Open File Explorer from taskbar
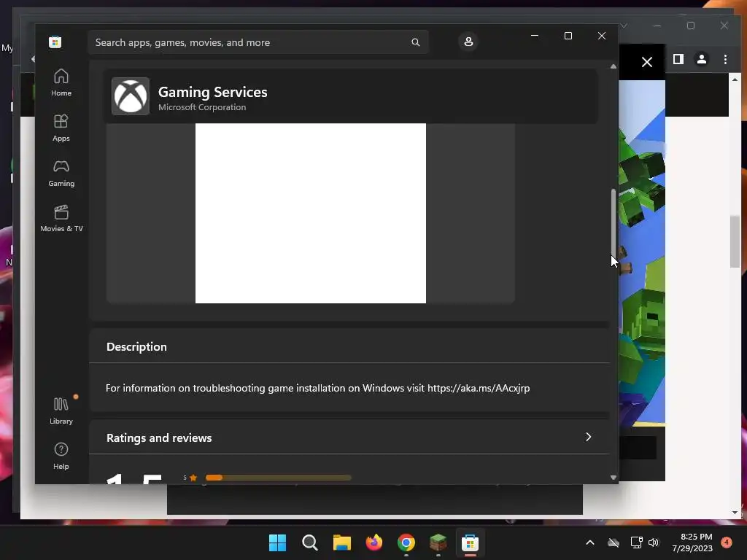This screenshot has height=560, width=747. click(x=342, y=542)
